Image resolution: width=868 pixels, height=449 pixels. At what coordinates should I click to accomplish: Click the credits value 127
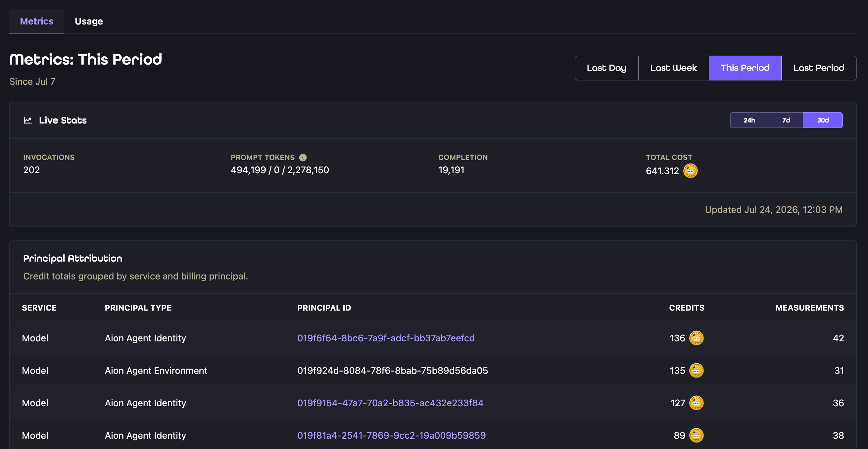click(x=678, y=403)
